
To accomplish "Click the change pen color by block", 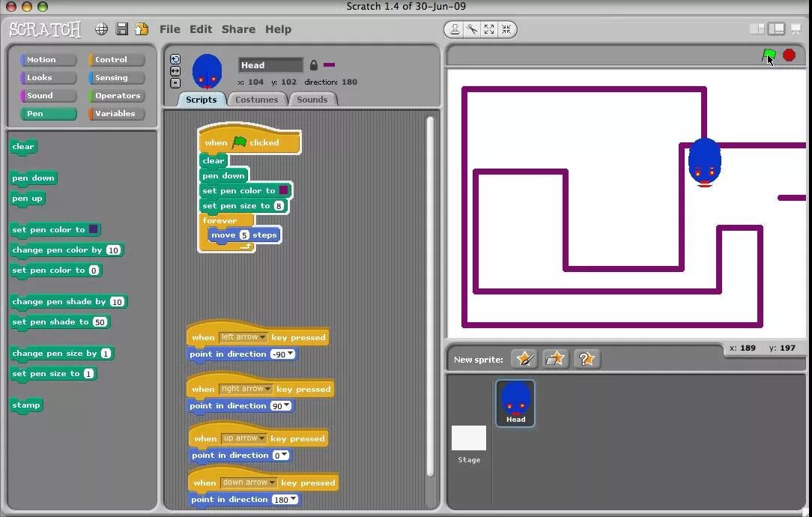I will [x=67, y=250].
